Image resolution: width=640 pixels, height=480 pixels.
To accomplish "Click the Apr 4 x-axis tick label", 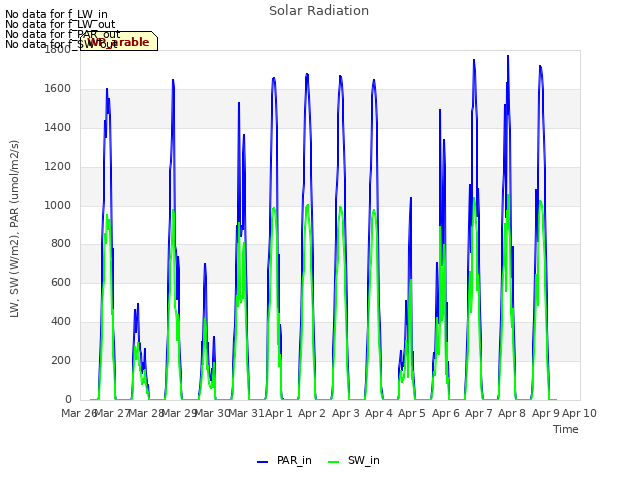I will [x=379, y=413].
